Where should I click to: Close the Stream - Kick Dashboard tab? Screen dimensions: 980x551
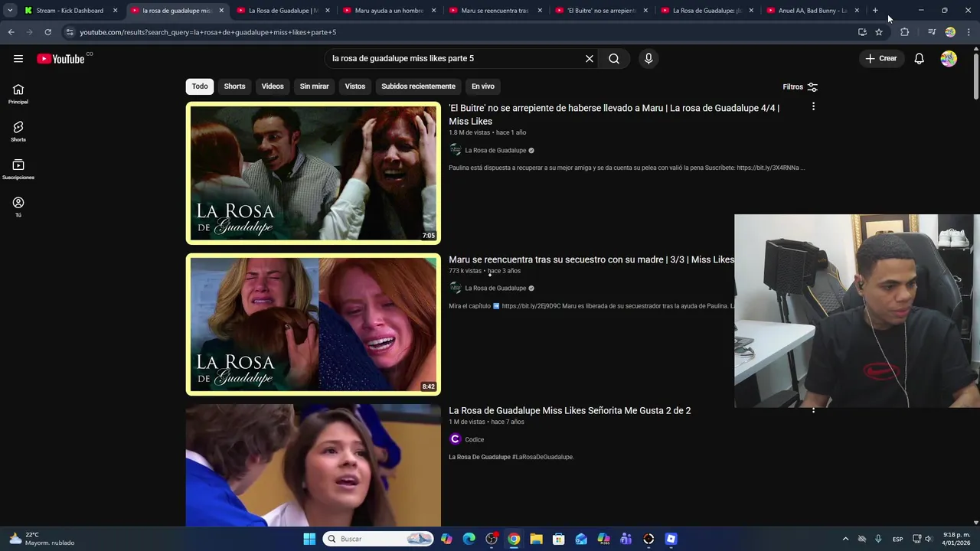pyautogui.click(x=115, y=11)
